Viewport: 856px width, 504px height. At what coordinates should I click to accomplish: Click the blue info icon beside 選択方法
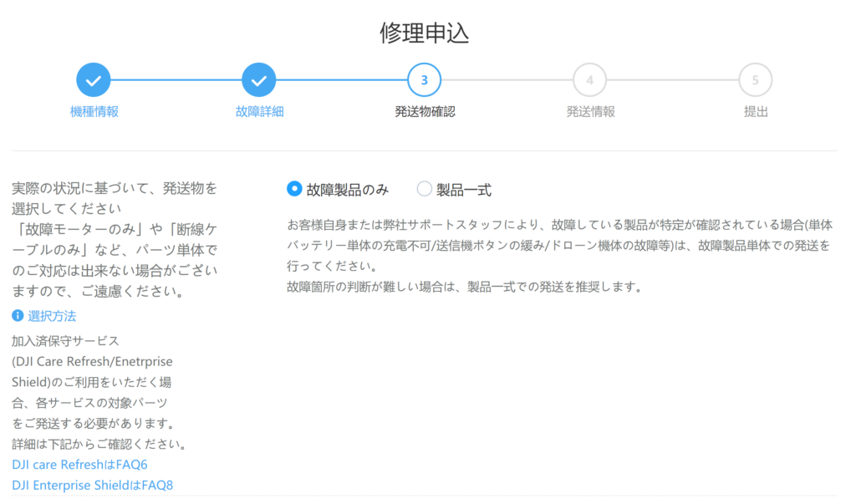point(18,316)
